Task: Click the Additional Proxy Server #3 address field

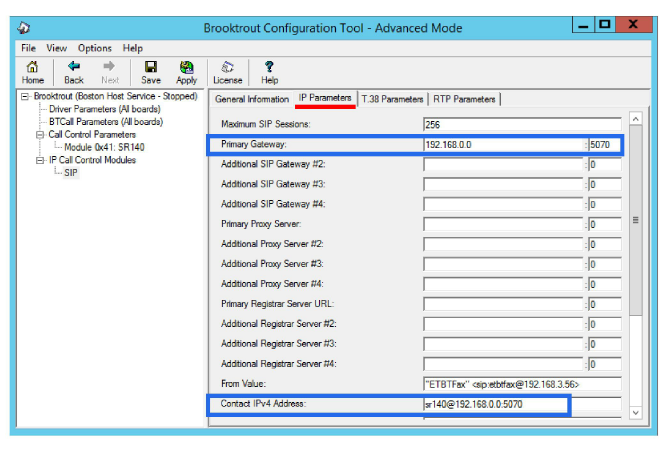Action: pos(504,264)
